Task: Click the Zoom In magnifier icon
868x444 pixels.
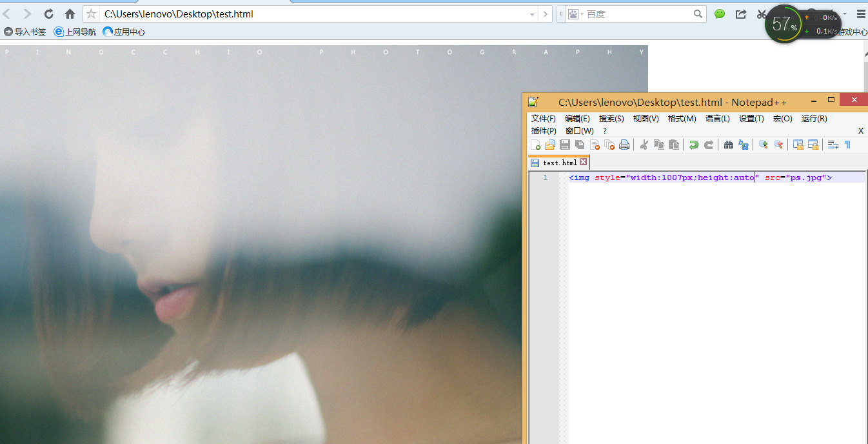Action: click(x=764, y=145)
